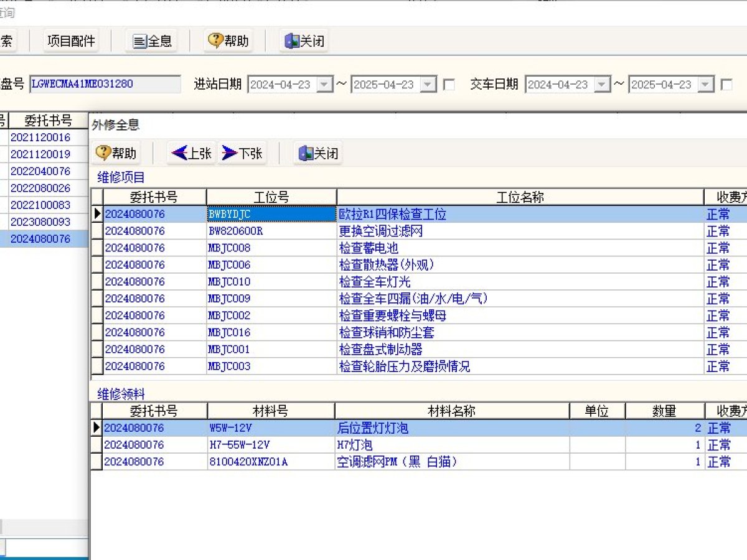Click the 数量 column header
Image resolution: width=747 pixels, height=560 pixels.
[664, 411]
